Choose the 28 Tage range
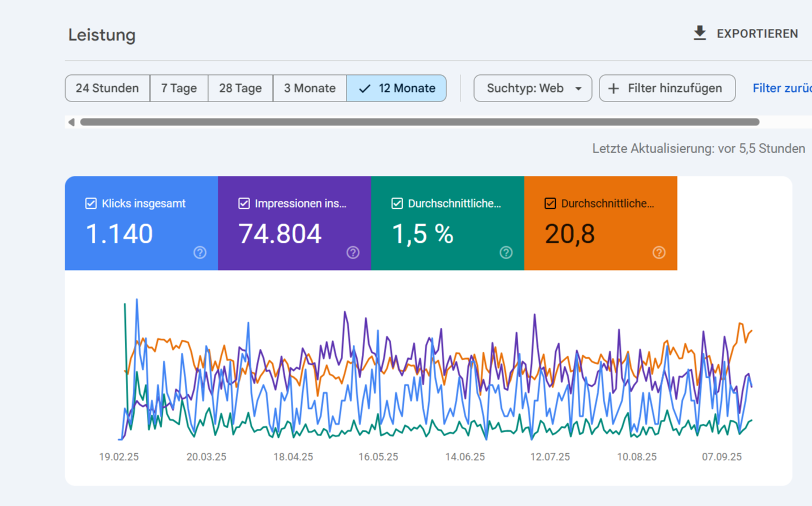The image size is (812, 506). [240, 88]
